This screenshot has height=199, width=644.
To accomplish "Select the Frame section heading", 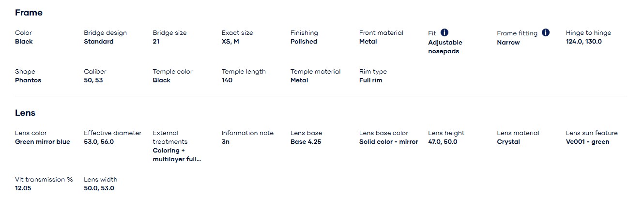I will point(29,13).
